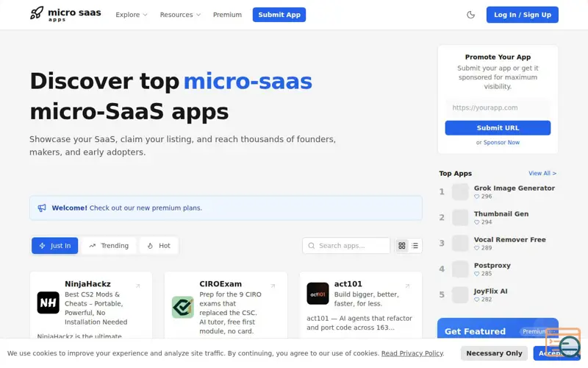
Task: Expand the Resources dropdown menu
Action: click(x=180, y=15)
